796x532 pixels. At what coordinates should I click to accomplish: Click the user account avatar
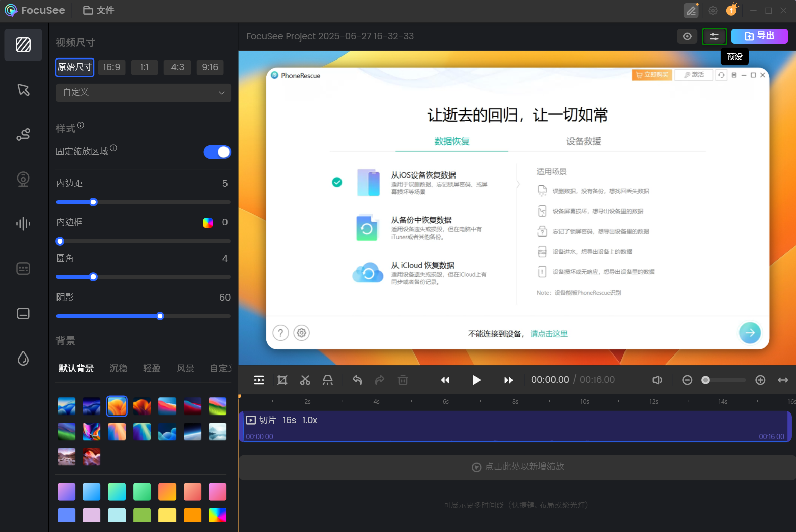[x=732, y=10]
